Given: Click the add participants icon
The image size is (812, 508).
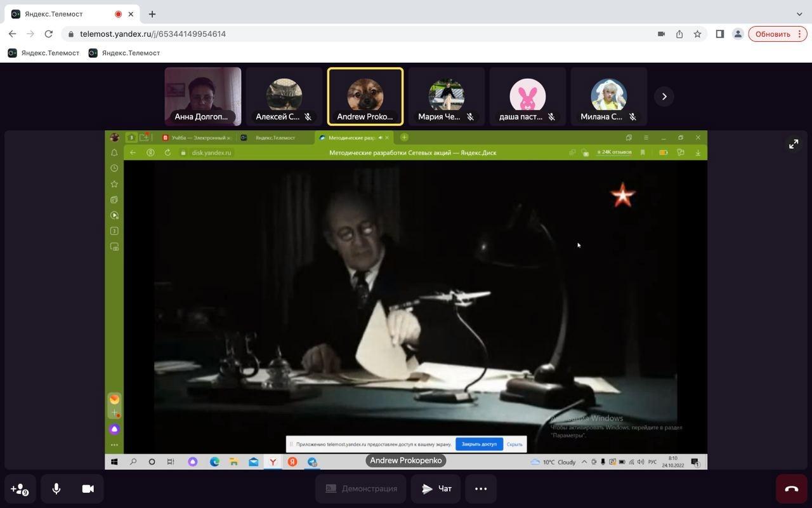Looking at the screenshot, I should coord(19,489).
